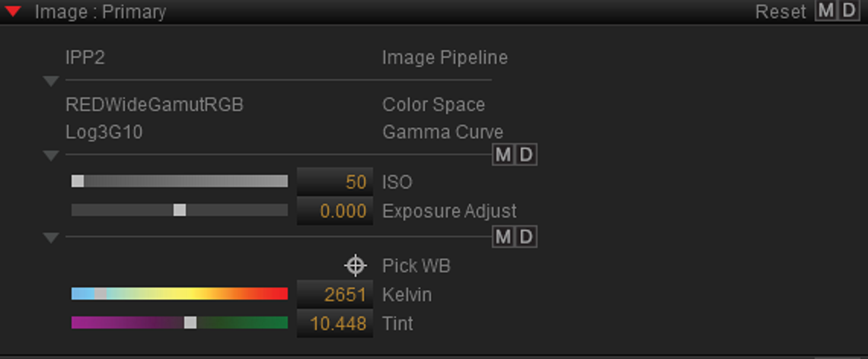868x359 pixels.
Task: Click the Kelvin color temperature slider
Action: coord(180,294)
